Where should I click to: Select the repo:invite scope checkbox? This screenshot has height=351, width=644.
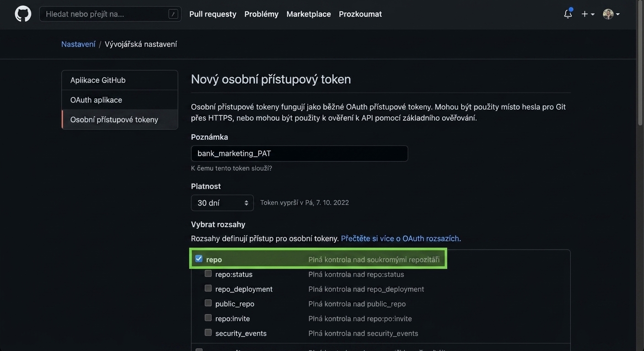208,318
